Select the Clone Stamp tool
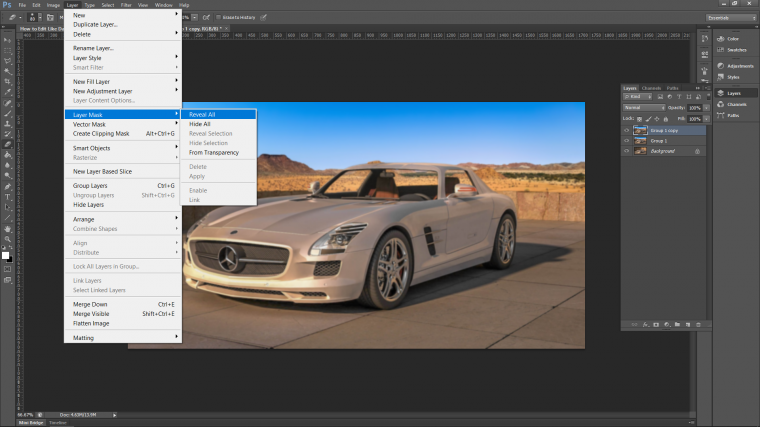 (7, 124)
